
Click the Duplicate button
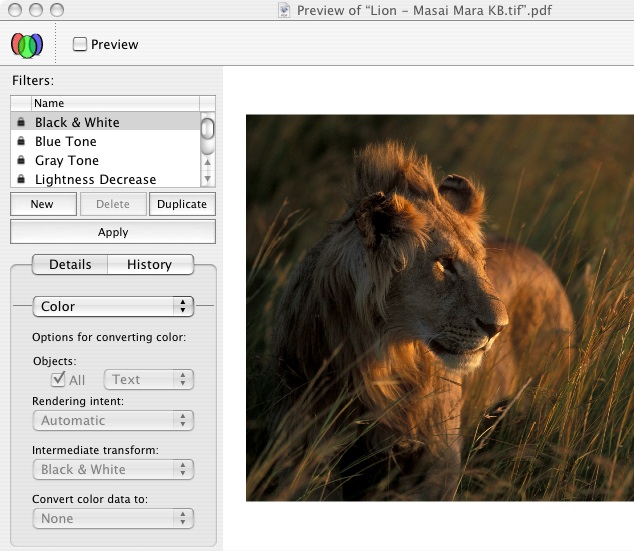(182, 204)
